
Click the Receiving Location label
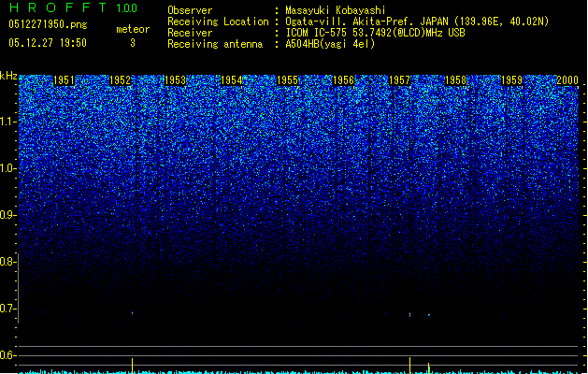[218, 22]
